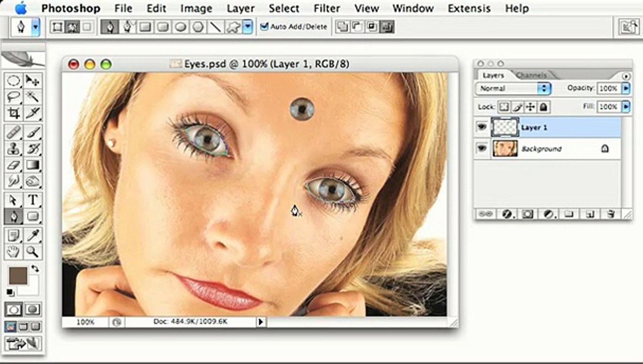Open the Fill slider arrow
643x364 pixels.
(x=626, y=107)
